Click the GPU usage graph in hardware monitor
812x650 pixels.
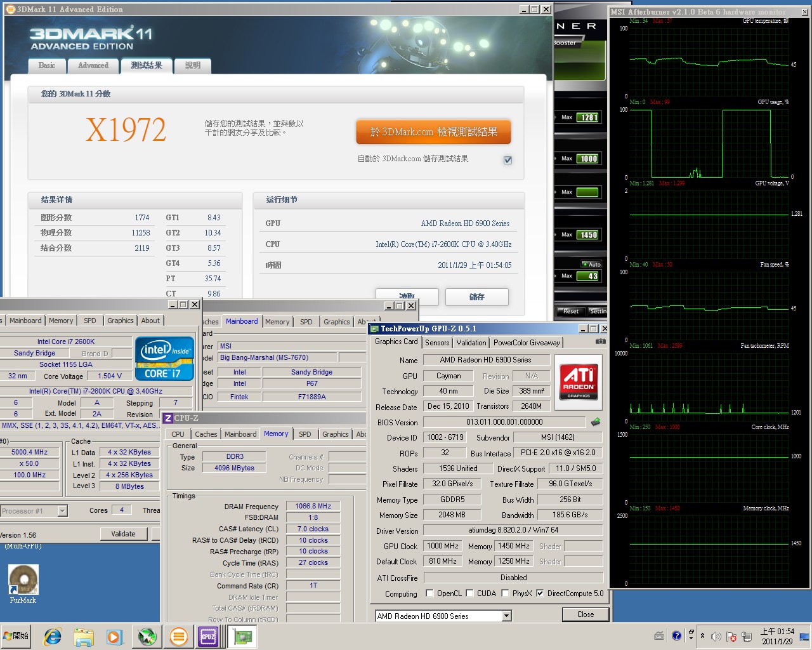709,143
